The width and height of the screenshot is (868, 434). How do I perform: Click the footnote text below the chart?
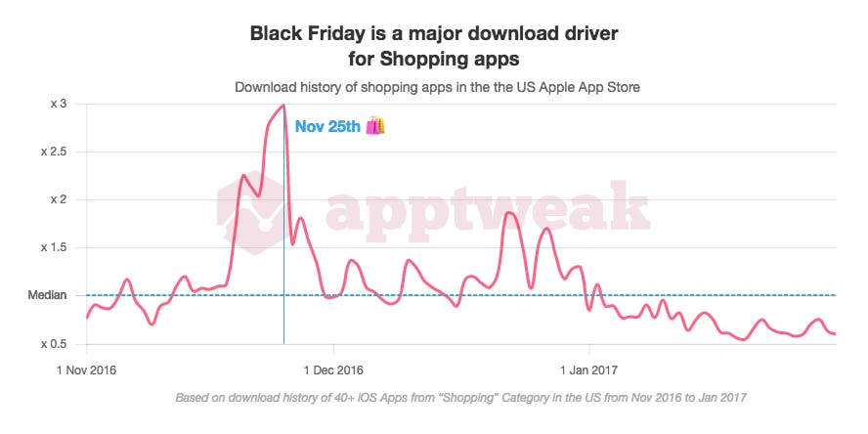459,398
